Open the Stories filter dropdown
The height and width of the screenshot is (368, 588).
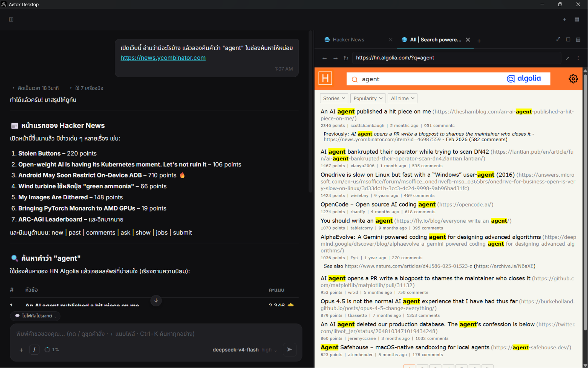[x=334, y=98]
